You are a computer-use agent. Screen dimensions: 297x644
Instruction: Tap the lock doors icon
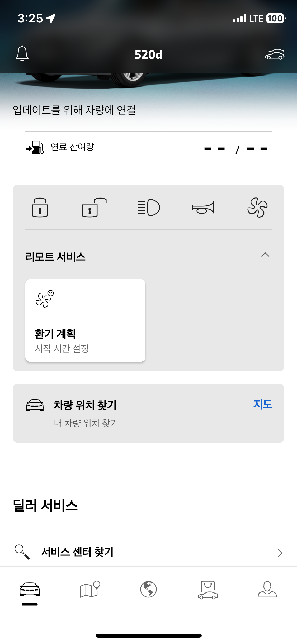point(40,208)
